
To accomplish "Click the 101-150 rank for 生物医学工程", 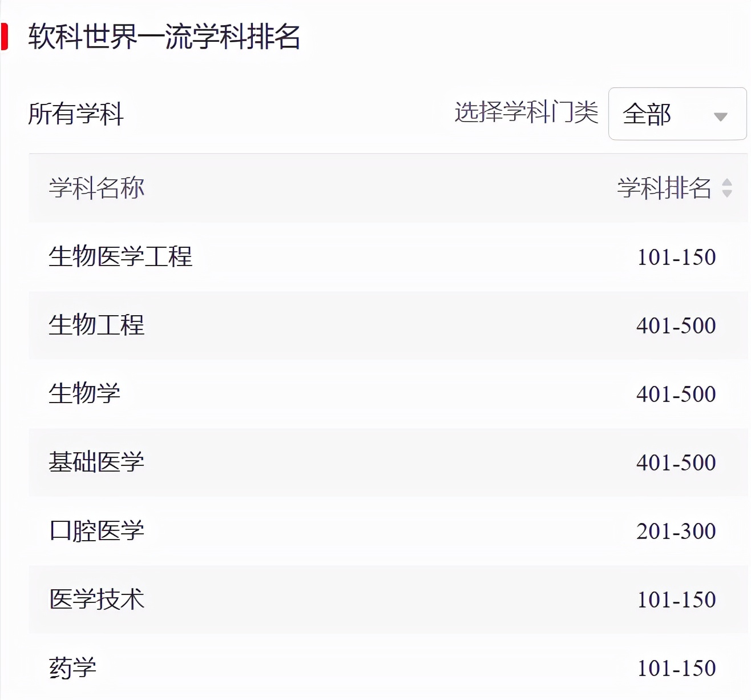I will coord(676,257).
